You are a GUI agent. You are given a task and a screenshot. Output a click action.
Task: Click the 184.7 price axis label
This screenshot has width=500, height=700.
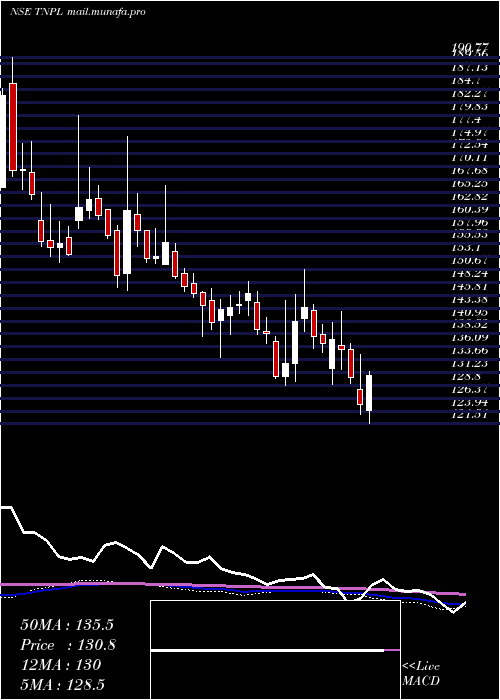pyautogui.click(x=465, y=81)
